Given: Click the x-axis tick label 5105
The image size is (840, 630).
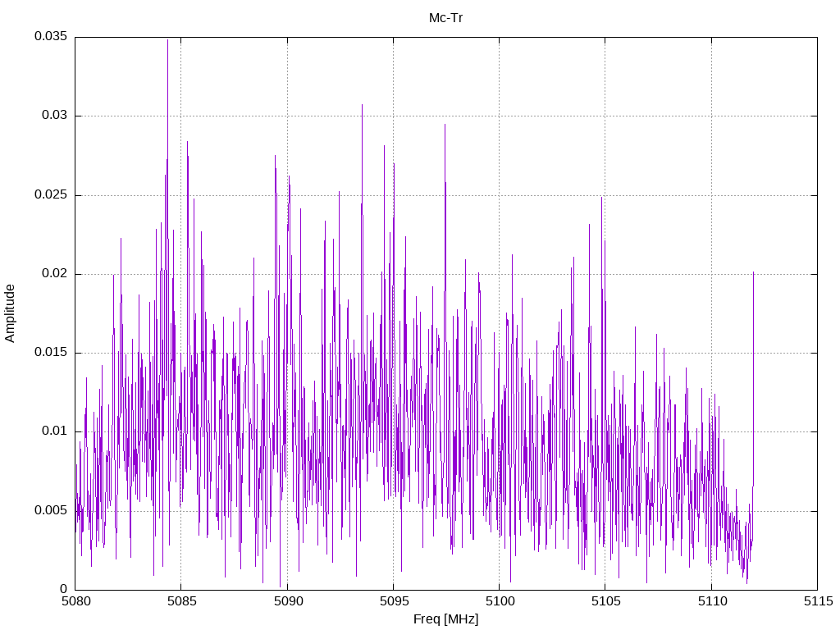Looking at the screenshot, I should pos(606,601).
